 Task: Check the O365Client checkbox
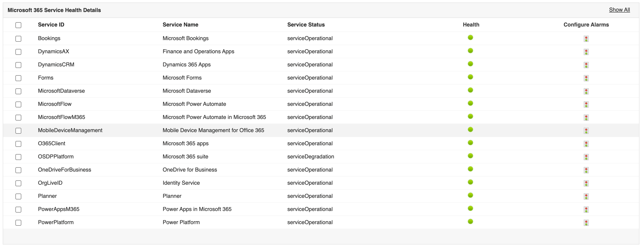(x=18, y=144)
